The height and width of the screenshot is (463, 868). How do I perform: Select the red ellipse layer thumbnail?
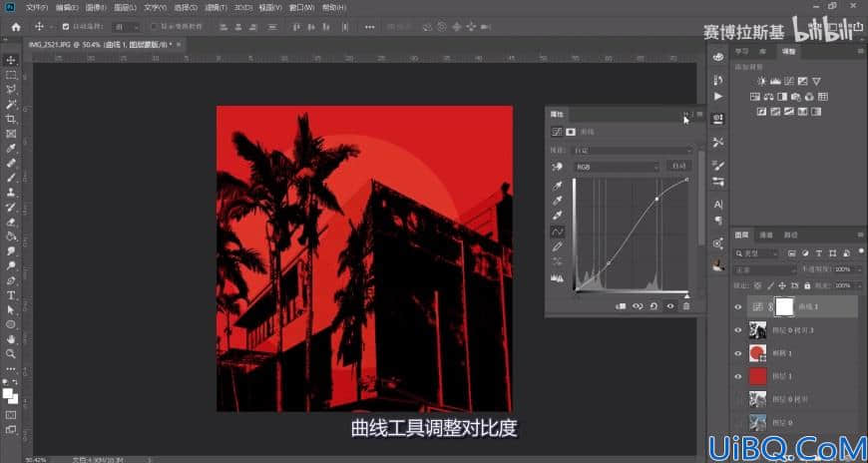tap(757, 353)
